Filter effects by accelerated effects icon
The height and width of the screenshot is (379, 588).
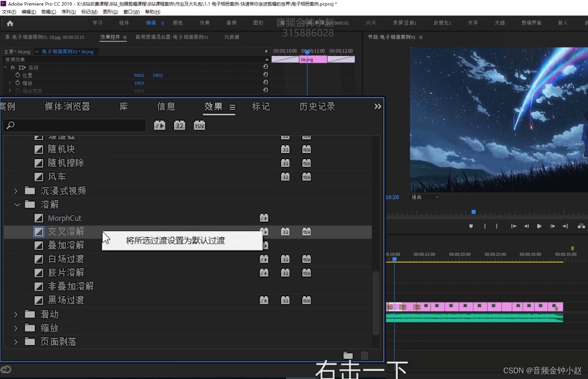coord(159,125)
